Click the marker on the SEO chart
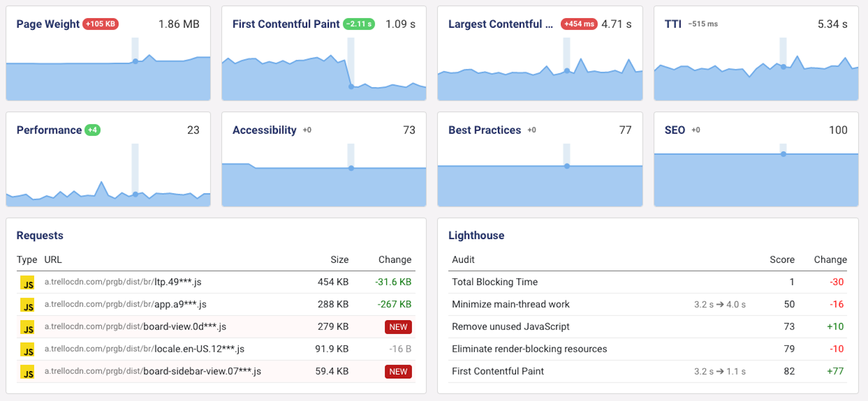 [783, 154]
